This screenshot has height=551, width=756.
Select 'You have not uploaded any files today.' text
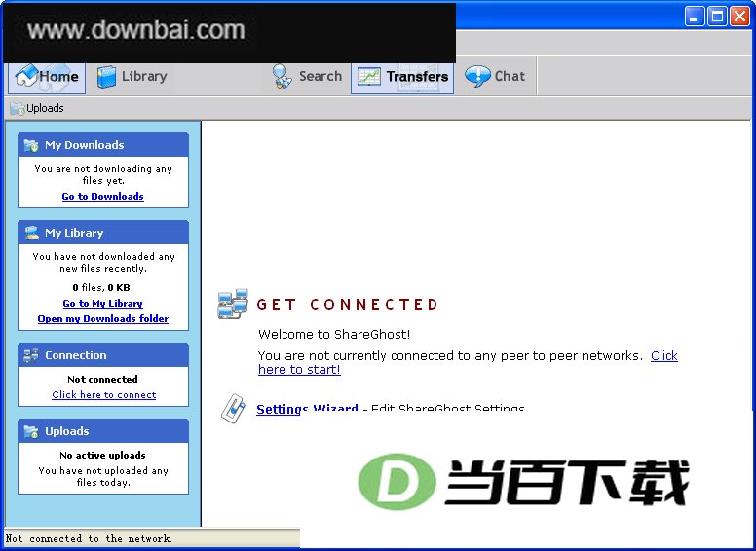(103, 476)
